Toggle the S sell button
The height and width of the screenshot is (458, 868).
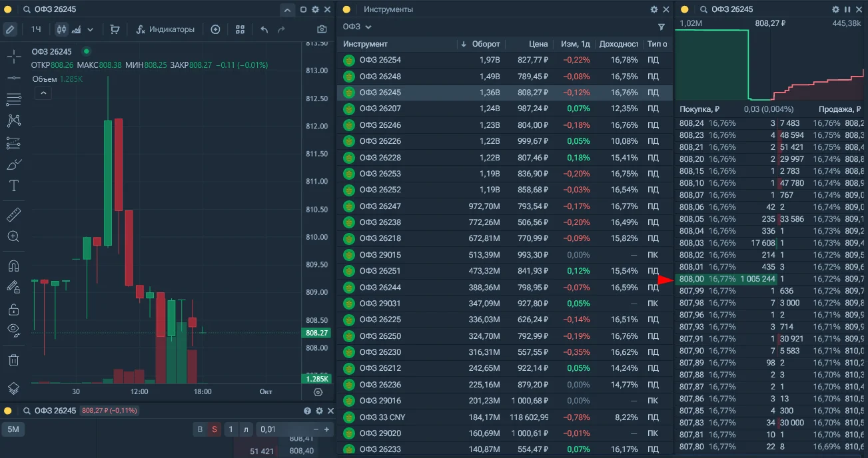click(214, 429)
